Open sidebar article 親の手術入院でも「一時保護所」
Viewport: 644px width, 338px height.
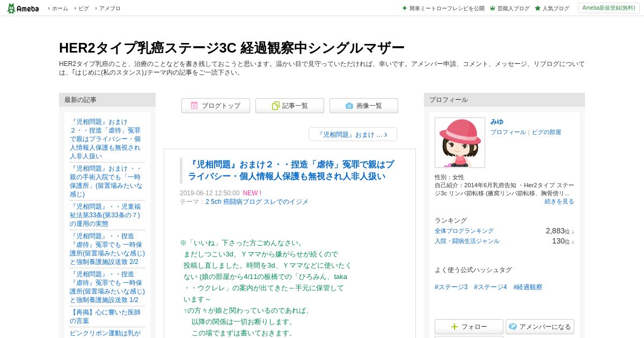[106, 181]
